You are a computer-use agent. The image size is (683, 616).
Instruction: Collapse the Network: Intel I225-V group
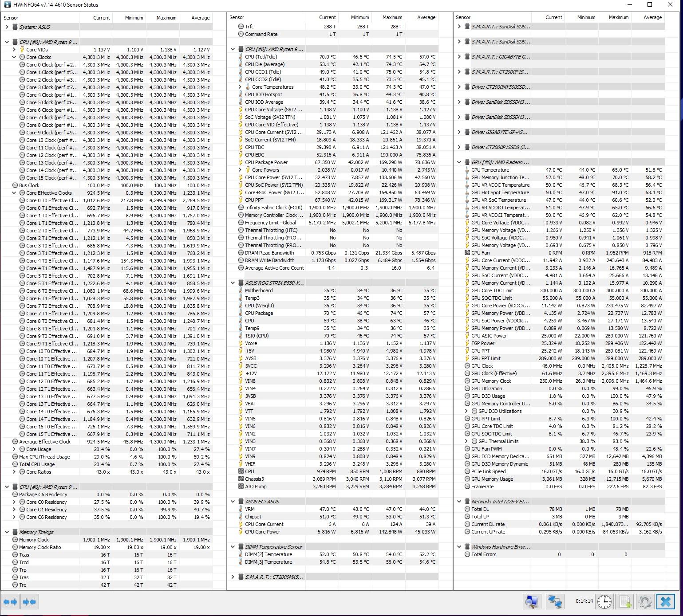pyautogui.click(x=459, y=502)
